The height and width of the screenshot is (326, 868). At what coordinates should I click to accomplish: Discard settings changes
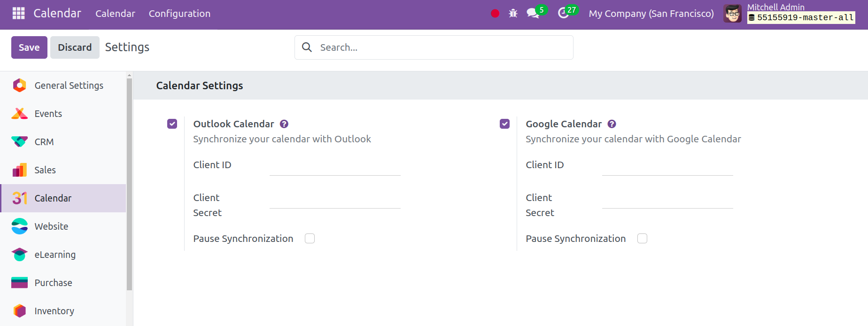click(x=75, y=47)
